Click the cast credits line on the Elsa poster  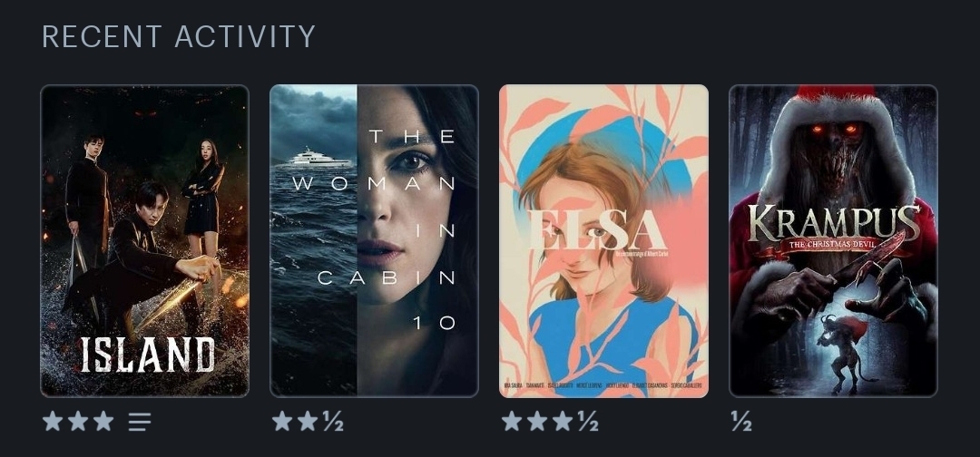click(x=603, y=385)
